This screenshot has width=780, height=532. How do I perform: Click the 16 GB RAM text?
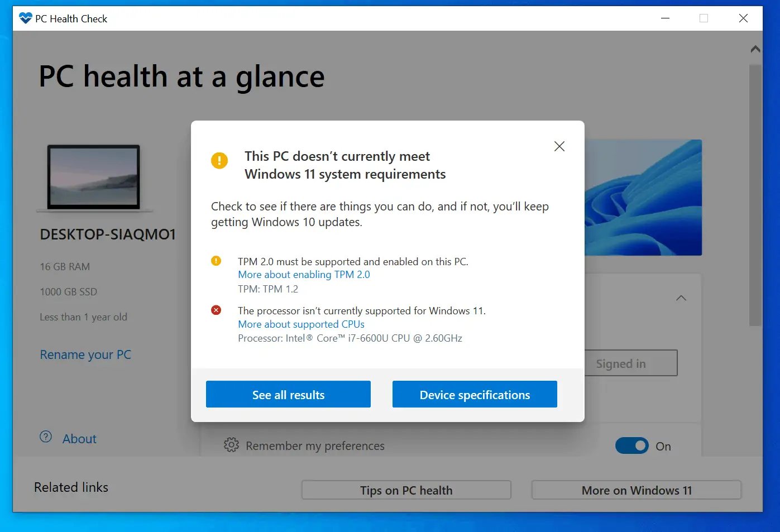coord(65,267)
